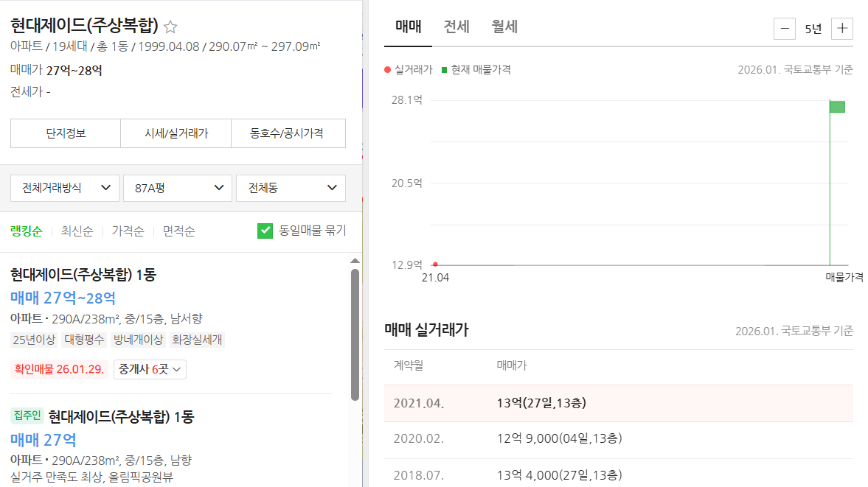This screenshot has width=868, height=487.
Task: Click the red 21.04 transaction point in chart
Action: 435,264
